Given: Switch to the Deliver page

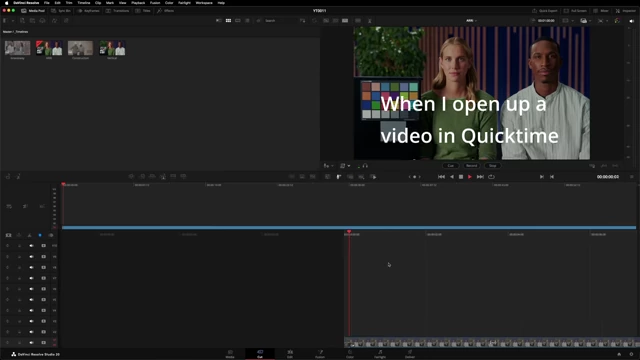Looking at the screenshot, I should tap(410, 354).
